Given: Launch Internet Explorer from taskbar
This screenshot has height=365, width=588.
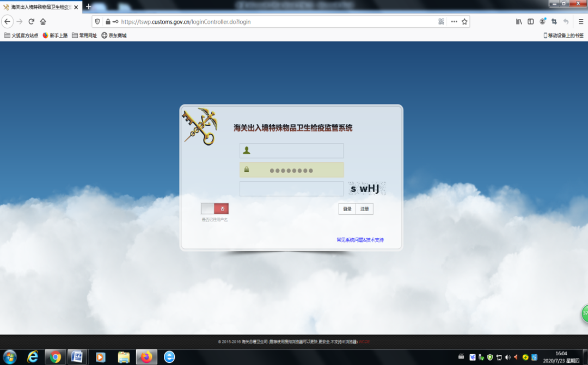Looking at the screenshot, I should pyautogui.click(x=33, y=357).
